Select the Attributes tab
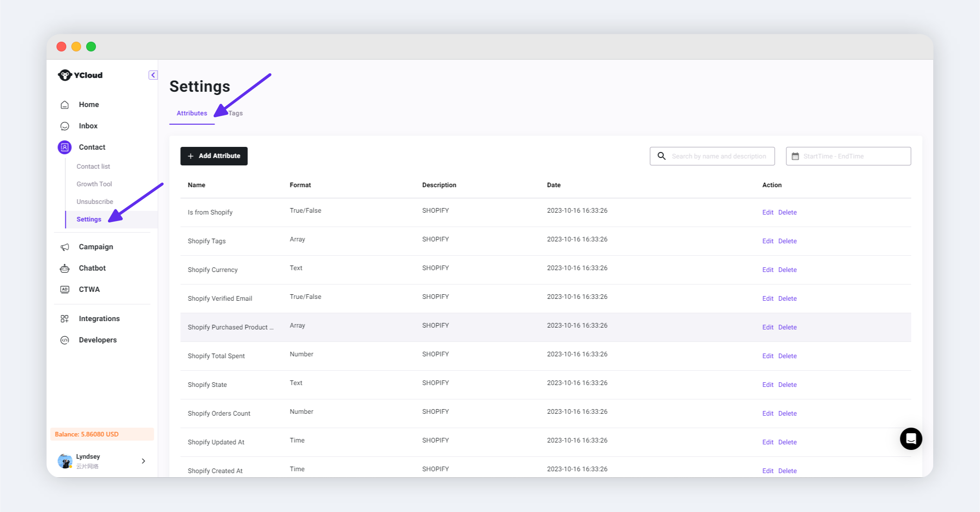Screen dimensions: 980x512 (x=192, y=113)
